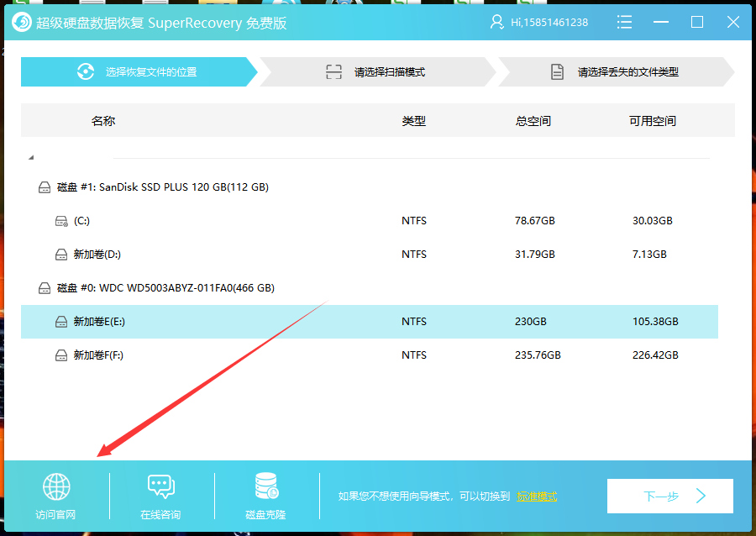Sort by 总空间 column header
This screenshot has height=536, width=756.
click(x=533, y=120)
